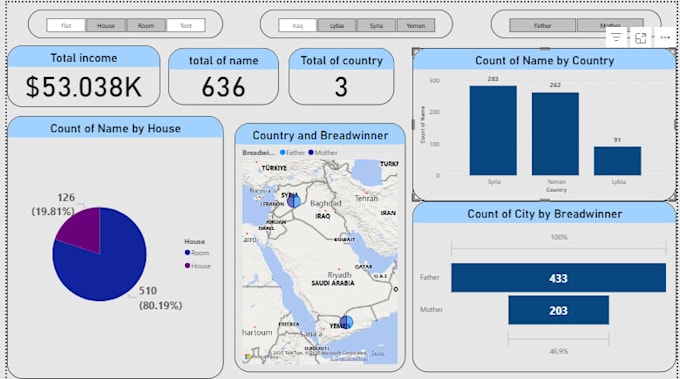Click the Country and Breadwinner map title

point(320,135)
